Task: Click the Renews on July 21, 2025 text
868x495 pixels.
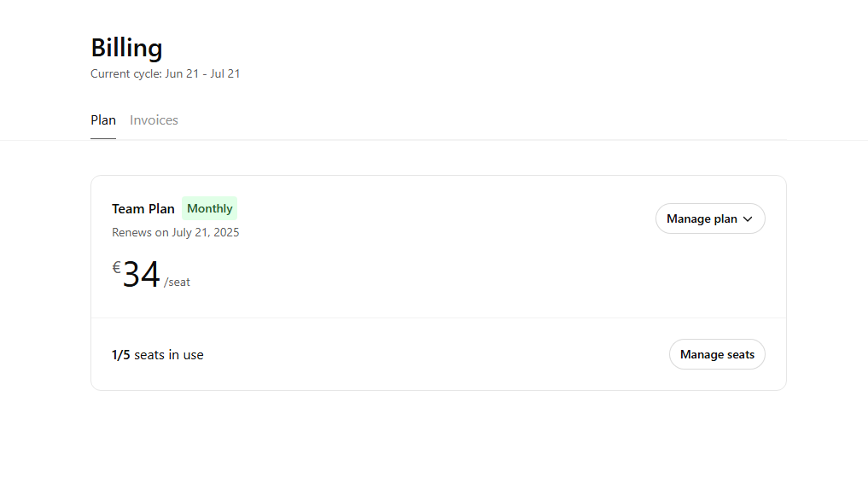Action: pyautogui.click(x=175, y=232)
